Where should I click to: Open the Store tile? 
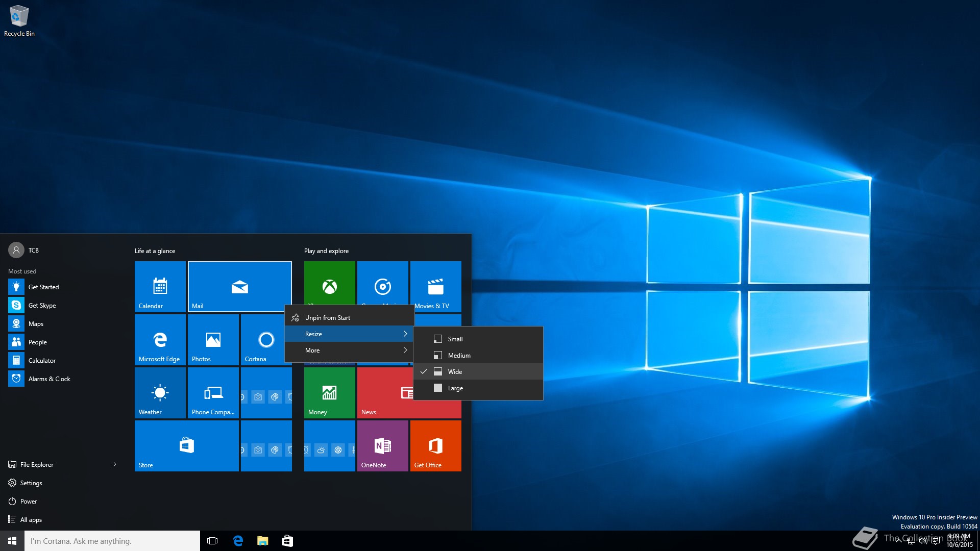coord(186,446)
